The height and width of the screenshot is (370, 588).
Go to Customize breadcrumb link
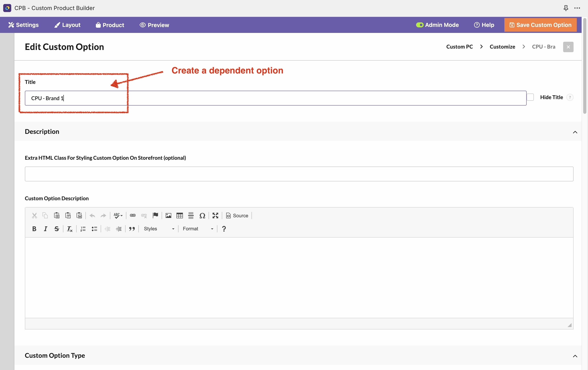point(502,47)
